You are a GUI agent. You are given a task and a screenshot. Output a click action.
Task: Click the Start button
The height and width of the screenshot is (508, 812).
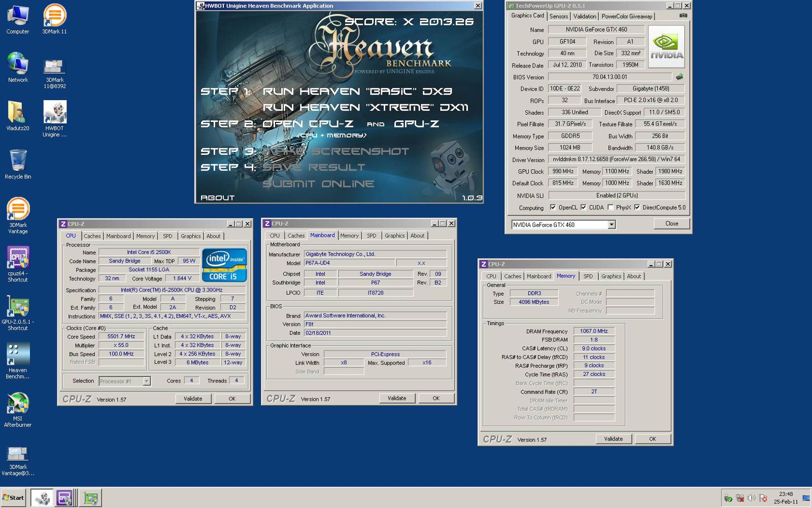coord(13,498)
